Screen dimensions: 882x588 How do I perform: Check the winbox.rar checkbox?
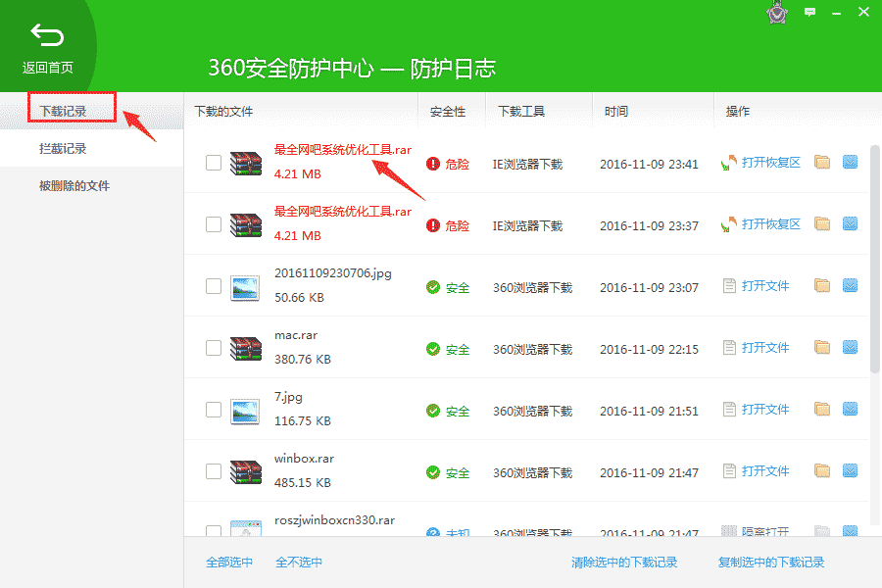click(213, 471)
